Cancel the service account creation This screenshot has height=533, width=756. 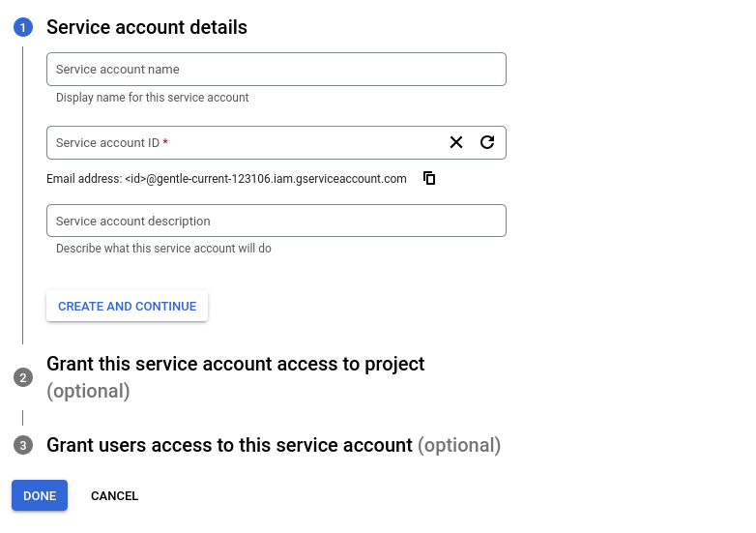coord(114,495)
